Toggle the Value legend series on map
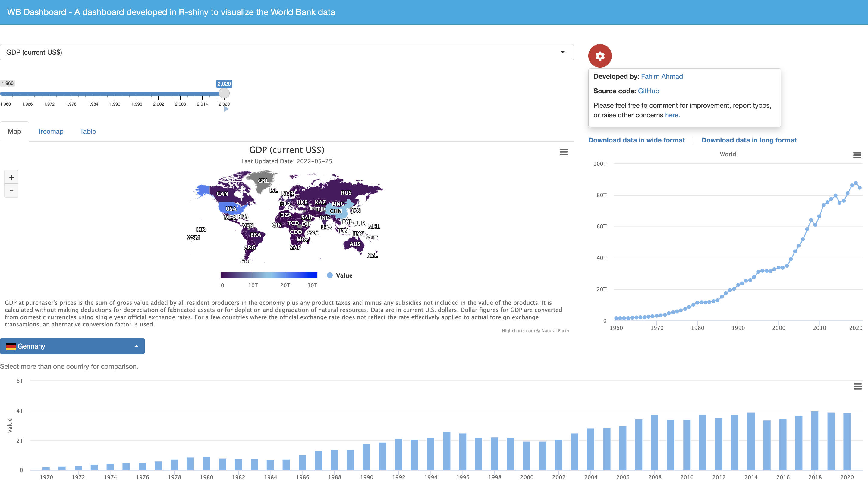Viewport: 868px width, 484px height. 340,275
